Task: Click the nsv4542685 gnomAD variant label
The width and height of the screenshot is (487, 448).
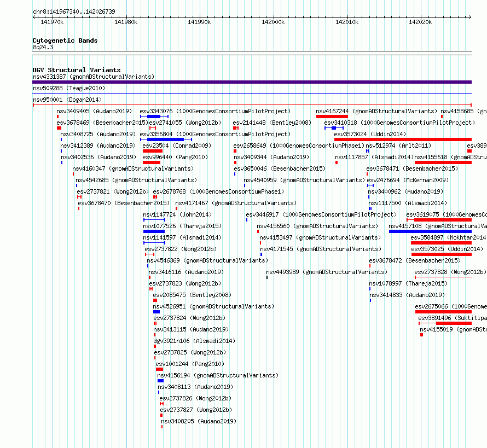Action: 136,180
